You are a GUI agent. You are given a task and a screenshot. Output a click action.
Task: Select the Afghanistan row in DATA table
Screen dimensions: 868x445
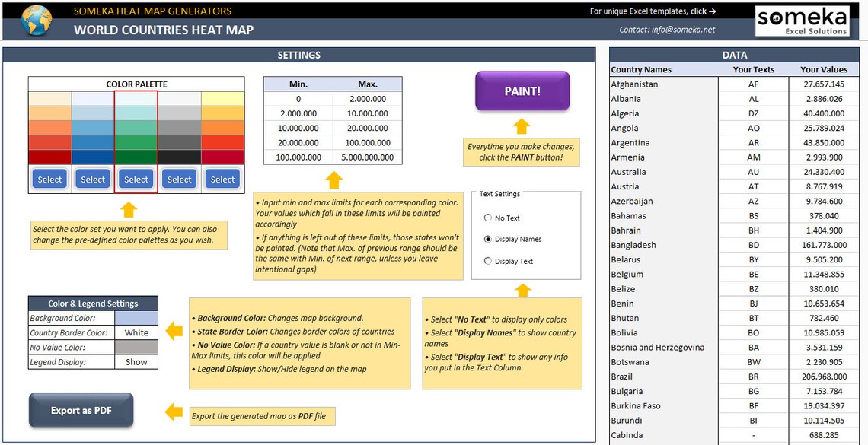pos(641,84)
